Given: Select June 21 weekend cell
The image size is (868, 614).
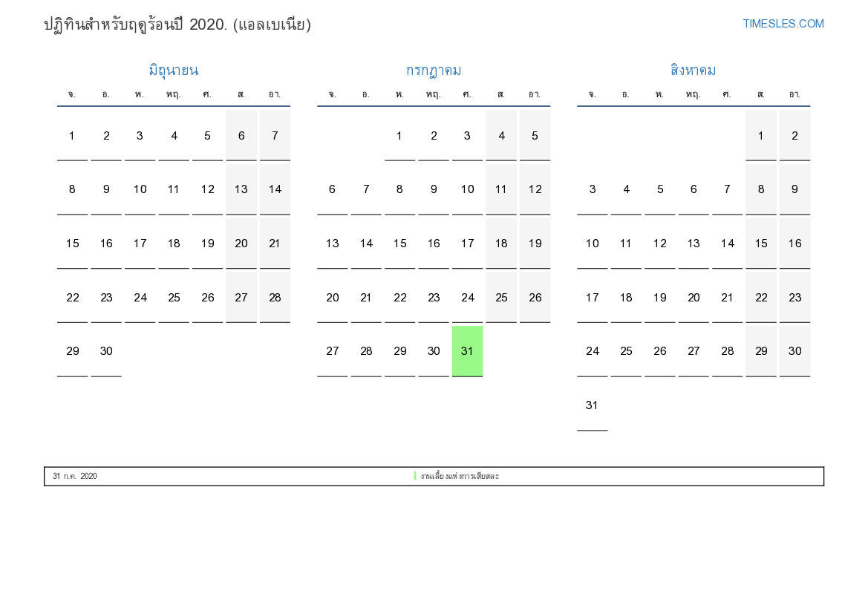Looking at the screenshot, I should coord(275,244).
